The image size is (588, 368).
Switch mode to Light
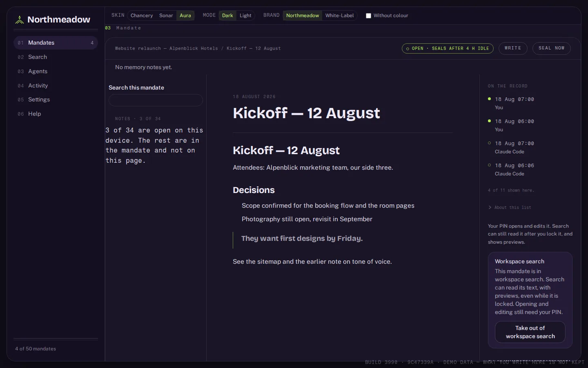click(x=245, y=16)
